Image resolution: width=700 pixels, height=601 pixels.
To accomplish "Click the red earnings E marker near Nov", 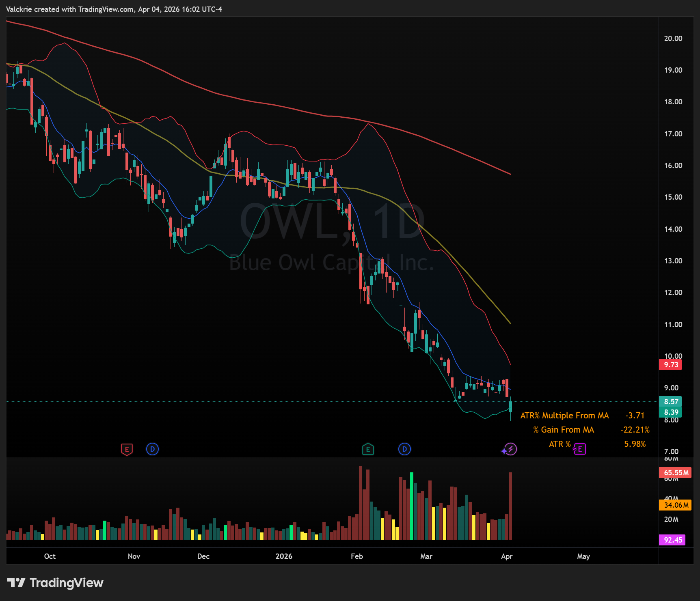I will point(127,449).
